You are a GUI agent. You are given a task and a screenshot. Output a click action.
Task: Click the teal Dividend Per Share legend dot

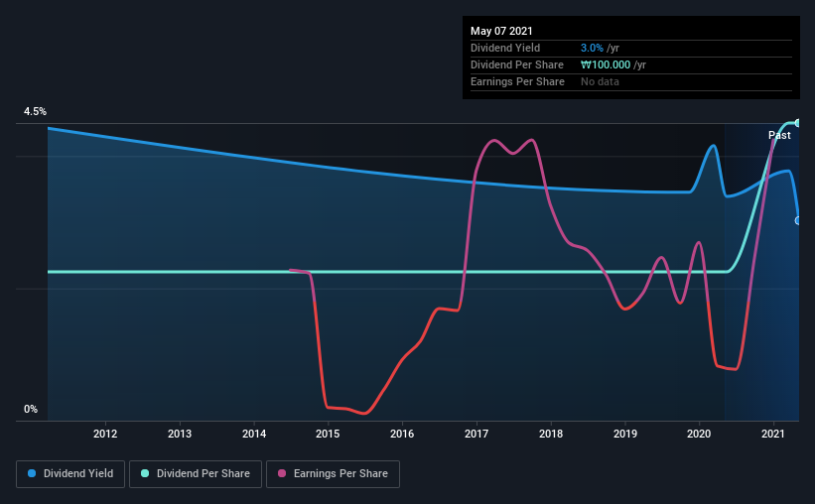(x=145, y=473)
